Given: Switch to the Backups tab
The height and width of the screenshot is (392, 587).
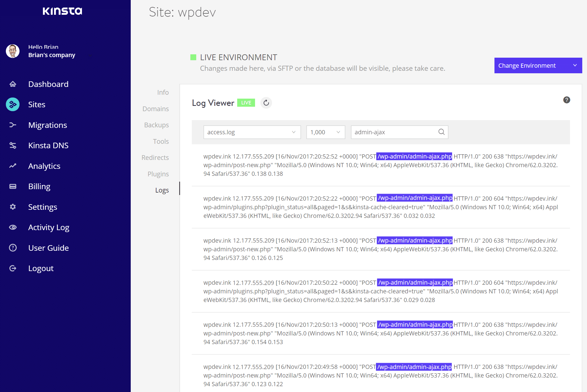Looking at the screenshot, I should 156,125.
